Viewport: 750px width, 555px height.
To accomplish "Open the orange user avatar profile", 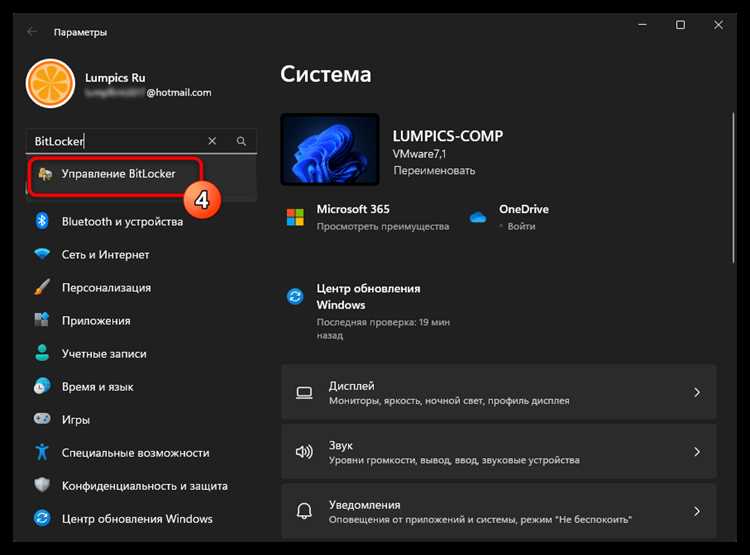I will coord(50,83).
